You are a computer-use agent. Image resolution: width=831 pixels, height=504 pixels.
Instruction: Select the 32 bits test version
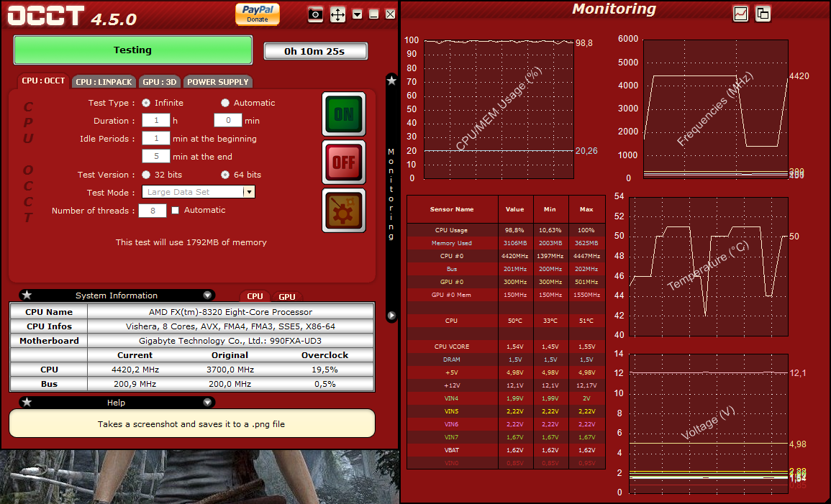(146, 175)
